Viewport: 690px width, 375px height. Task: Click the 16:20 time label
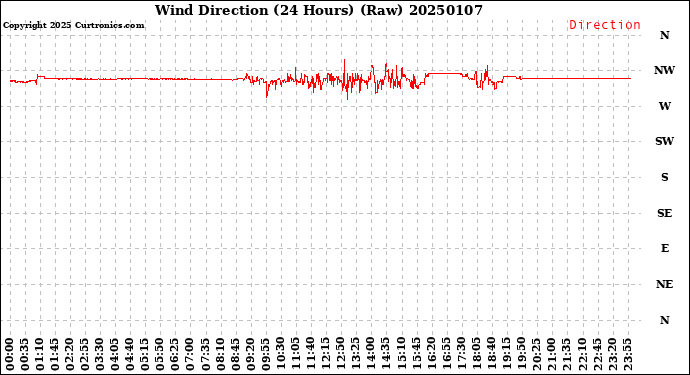(x=431, y=354)
